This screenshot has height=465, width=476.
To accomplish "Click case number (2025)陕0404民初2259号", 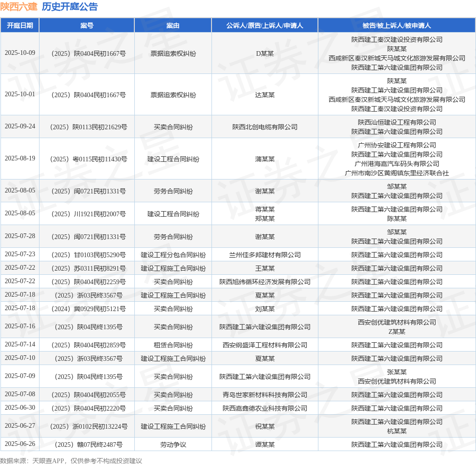I will 88,282.
